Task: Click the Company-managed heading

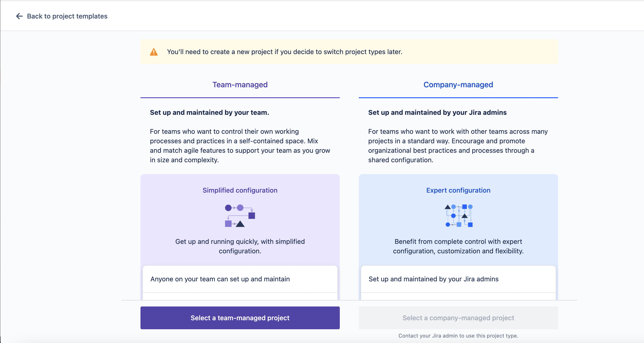Action: (458, 85)
